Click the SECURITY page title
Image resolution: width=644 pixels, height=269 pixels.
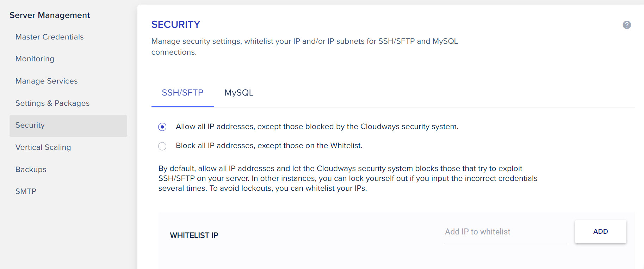point(175,24)
